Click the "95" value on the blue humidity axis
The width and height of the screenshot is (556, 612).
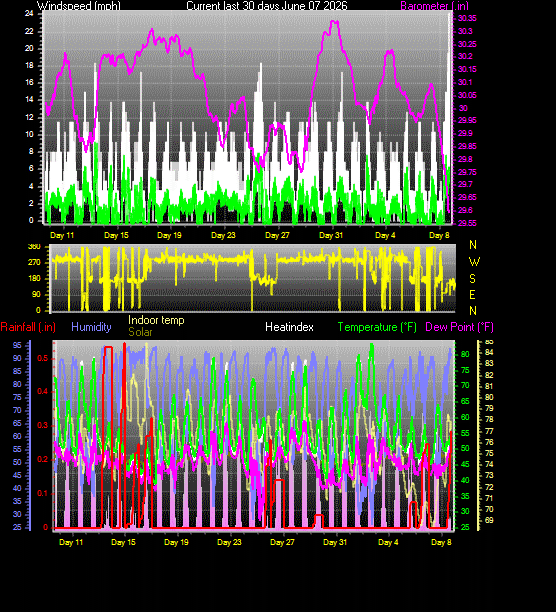(x=17, y=345)
